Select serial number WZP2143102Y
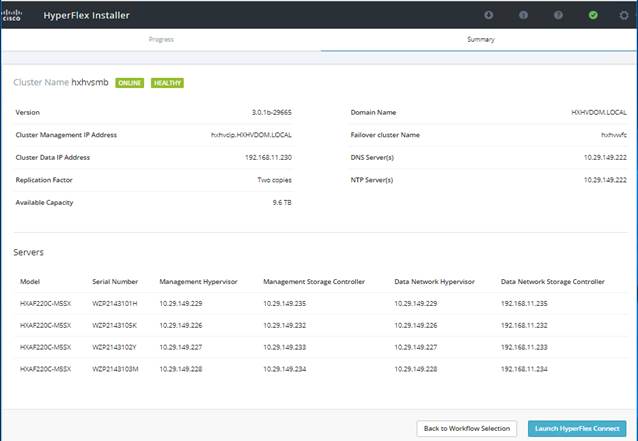The width and height of the screenshot is (638, 441). (x=114, y=347)
